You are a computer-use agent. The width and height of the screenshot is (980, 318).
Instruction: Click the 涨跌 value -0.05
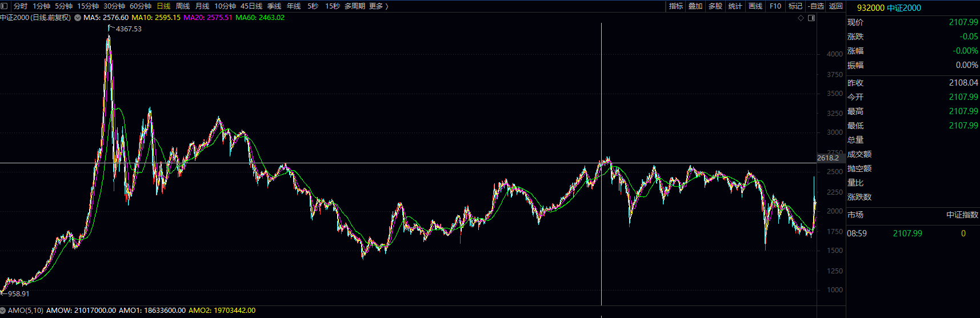click(969, 37)
